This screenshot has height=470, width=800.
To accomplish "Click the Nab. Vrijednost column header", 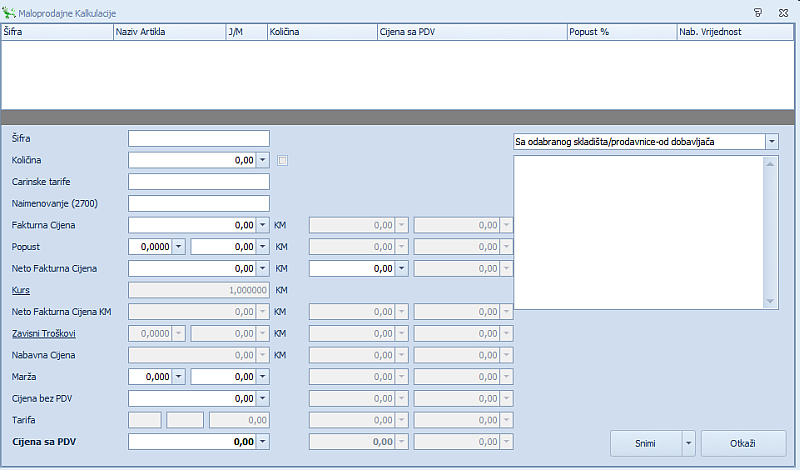I will (x=735, y=32).
